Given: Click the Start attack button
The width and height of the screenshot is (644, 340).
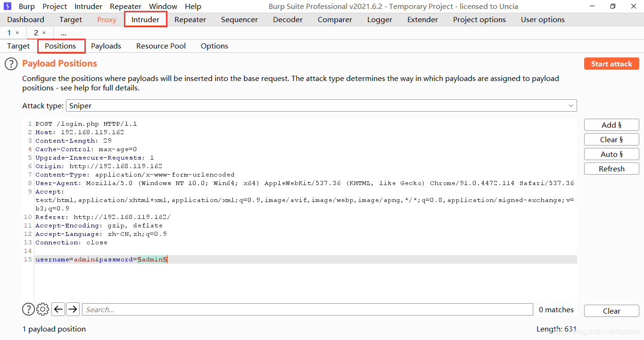Looking at the screenshot, I should 611,64.
